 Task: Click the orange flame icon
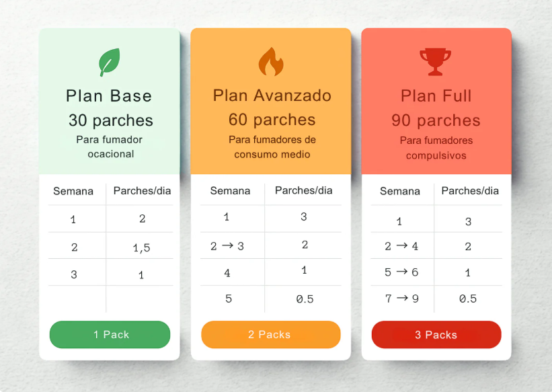[x=271, y=62]
